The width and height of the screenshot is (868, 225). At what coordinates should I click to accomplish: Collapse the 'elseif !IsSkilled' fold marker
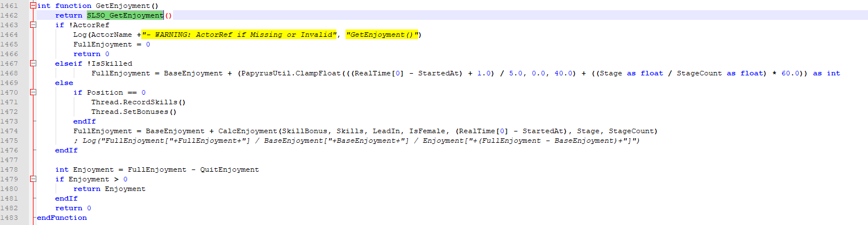coord(34,63)
